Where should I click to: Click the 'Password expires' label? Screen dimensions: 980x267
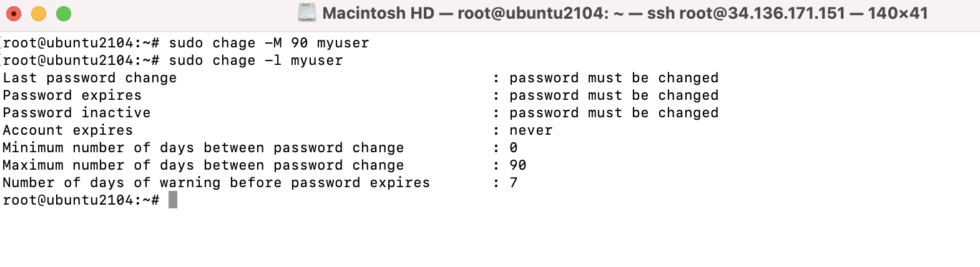pos(72,95)
